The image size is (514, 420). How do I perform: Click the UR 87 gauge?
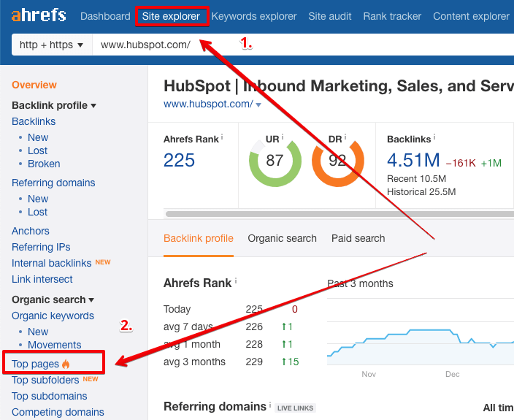click(x=275, y=162)
